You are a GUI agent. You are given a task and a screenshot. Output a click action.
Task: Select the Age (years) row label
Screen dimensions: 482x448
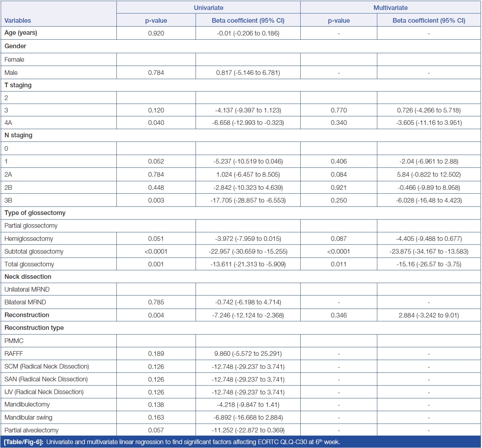pos(21,33)
